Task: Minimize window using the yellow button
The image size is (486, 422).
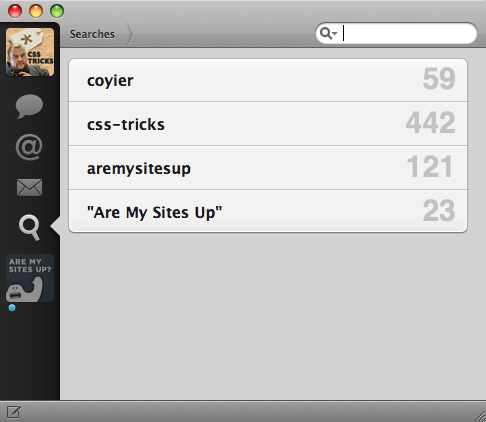Action: point(36,11)
